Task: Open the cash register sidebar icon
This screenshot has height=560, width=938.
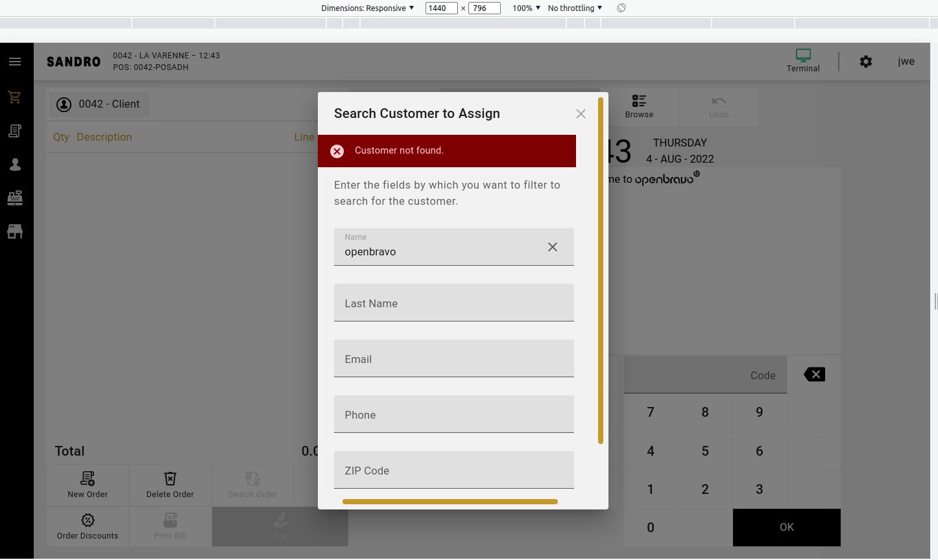Action: tap(15, 198)
